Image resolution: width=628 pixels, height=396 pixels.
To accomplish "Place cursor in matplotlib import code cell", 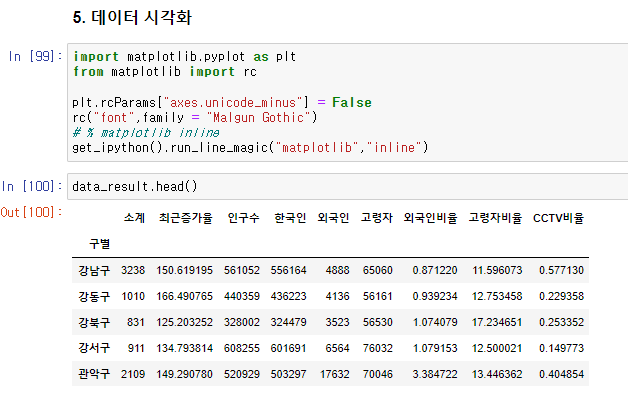I will click(x=348, y=103).
